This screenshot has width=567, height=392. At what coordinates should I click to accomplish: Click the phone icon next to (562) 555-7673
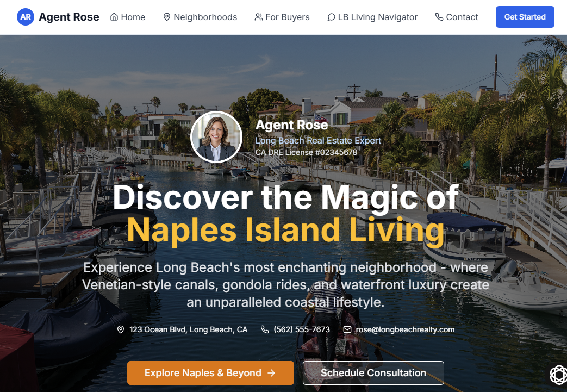point(265,329)
